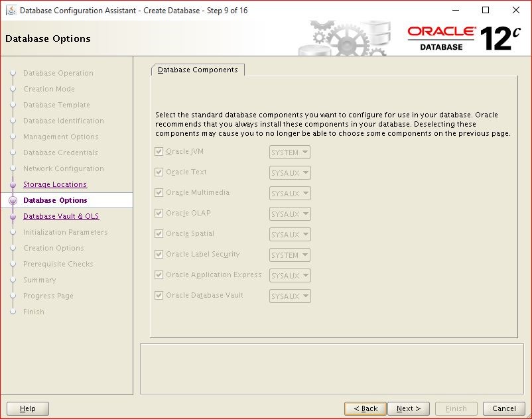Expand Oracle Database Vault tablespace dropdown
The width and height of the screenshot is (532, 419).
[290, 296]
